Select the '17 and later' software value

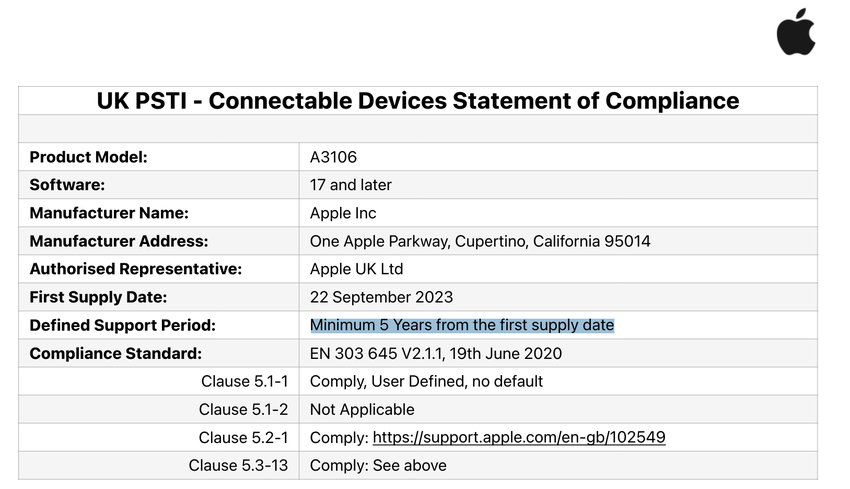point(351,185)
